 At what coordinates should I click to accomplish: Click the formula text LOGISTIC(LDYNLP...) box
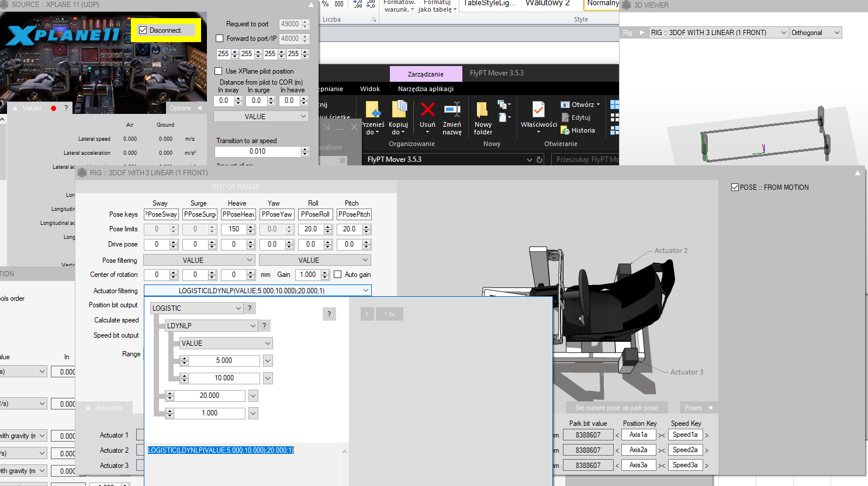(x=221, y=450)
